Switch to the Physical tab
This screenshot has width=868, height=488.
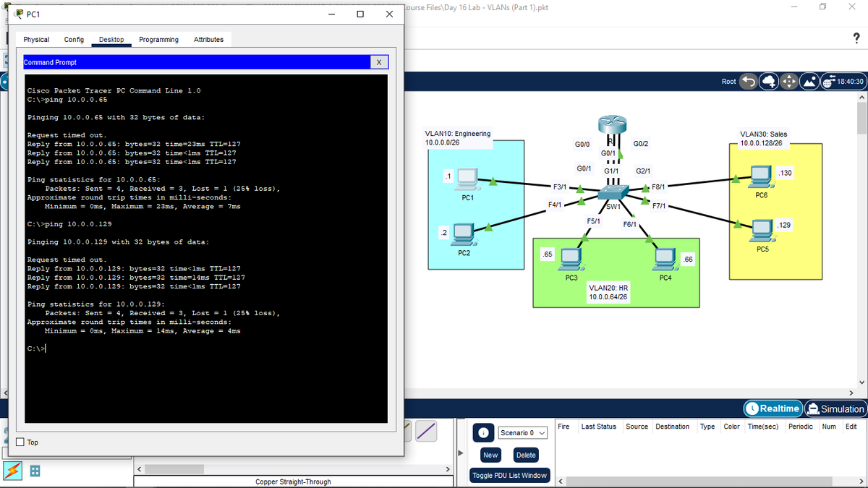(x=36, y=40)
